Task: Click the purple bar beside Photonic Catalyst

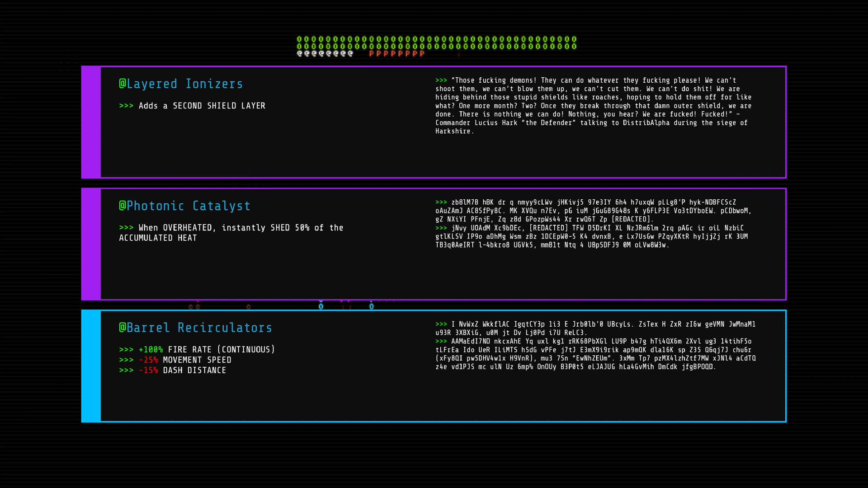Action: 91,244
